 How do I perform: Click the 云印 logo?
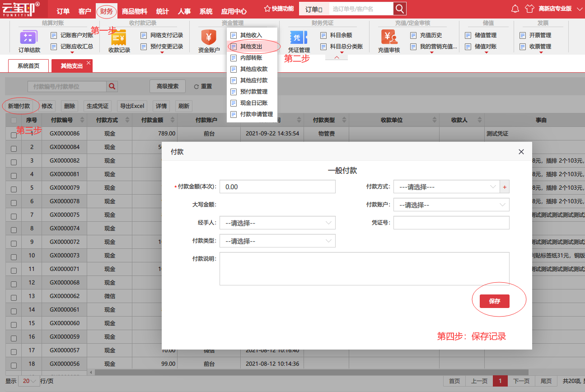click(x=20, y=9)
